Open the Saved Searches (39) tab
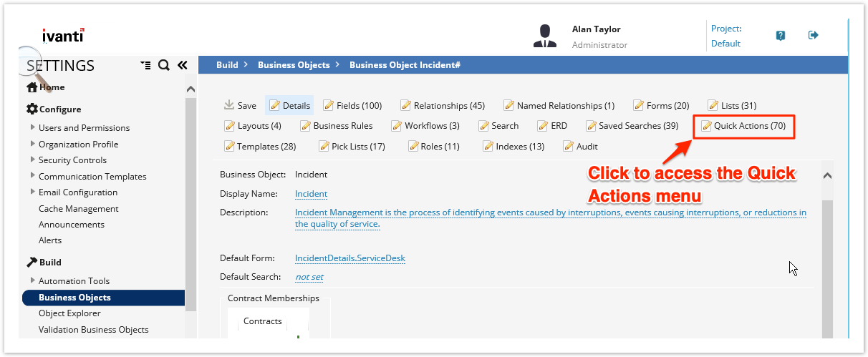868x357 pixels. [x=632, y=126]
